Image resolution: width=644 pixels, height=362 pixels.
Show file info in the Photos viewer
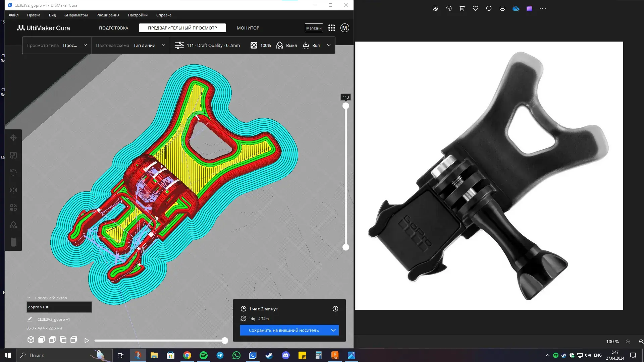point(489,9)
